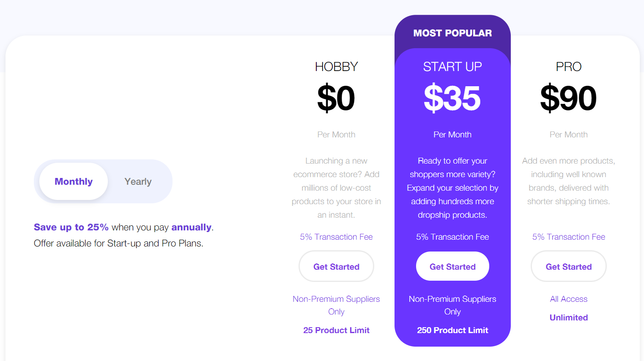Viewport: 644px width, 361px height.
Task: Switch billing to Yearly
Action: 138,181
